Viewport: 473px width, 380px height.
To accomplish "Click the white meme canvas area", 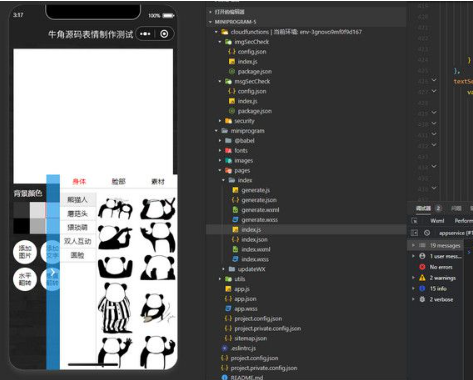I will (x=93, y=115).
